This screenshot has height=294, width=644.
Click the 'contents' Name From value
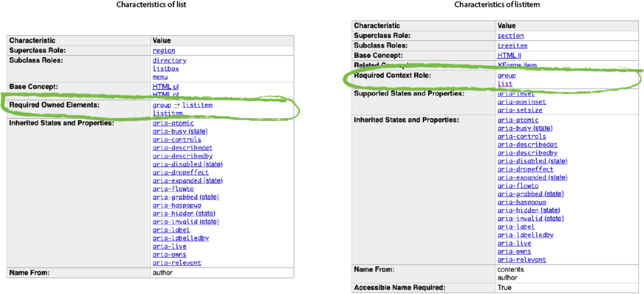coord(510,269)
